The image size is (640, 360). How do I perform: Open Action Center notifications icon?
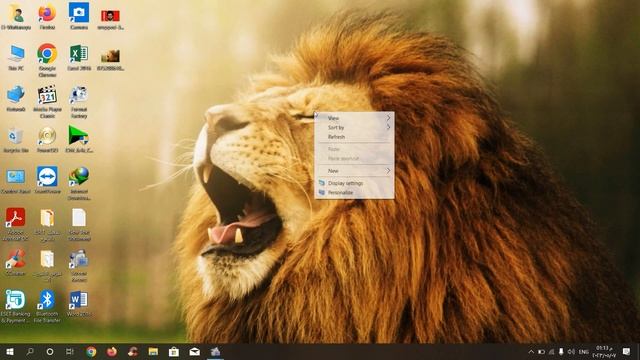coord(627,352)
